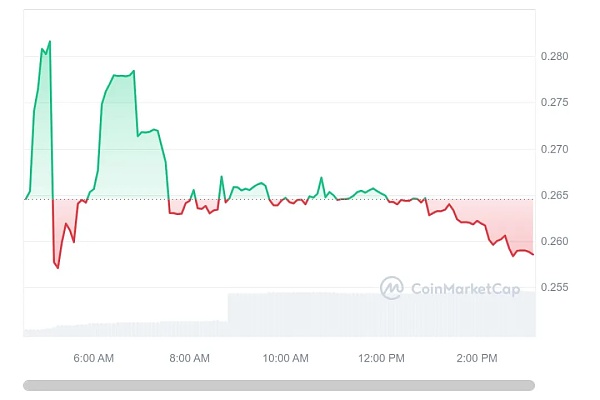Click the short volume bars above 6:00 AM

point(93,328)
